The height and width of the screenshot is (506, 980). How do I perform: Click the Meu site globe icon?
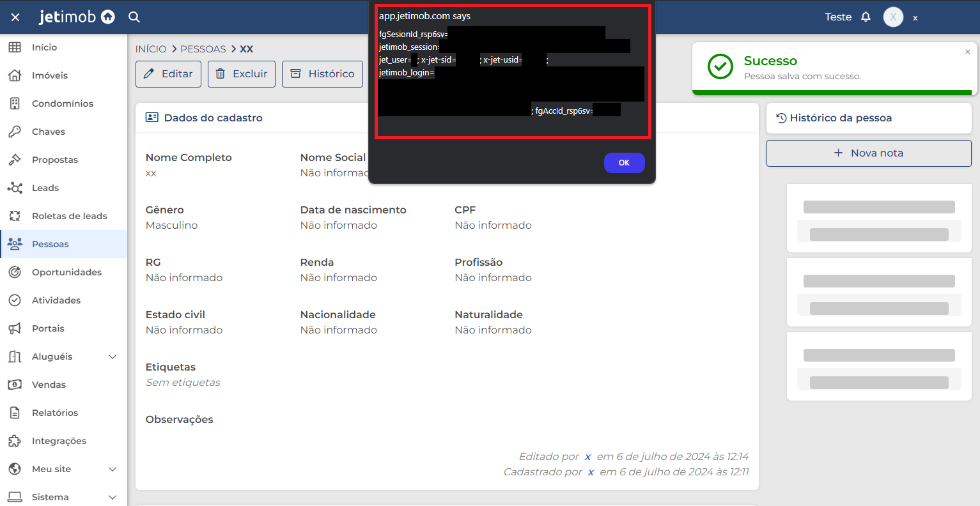point(15,469)
